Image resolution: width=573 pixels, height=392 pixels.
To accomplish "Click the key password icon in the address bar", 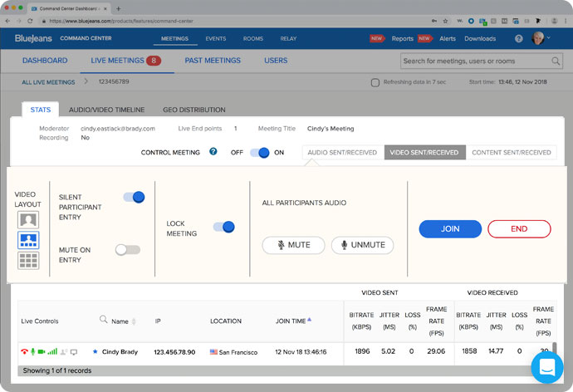I will pos(433,22).
